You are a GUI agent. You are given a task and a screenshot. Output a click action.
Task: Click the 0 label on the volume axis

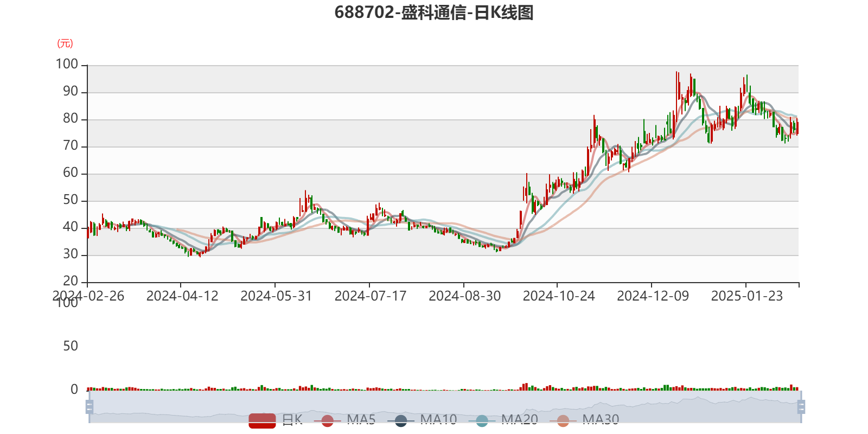click(74, 389)
